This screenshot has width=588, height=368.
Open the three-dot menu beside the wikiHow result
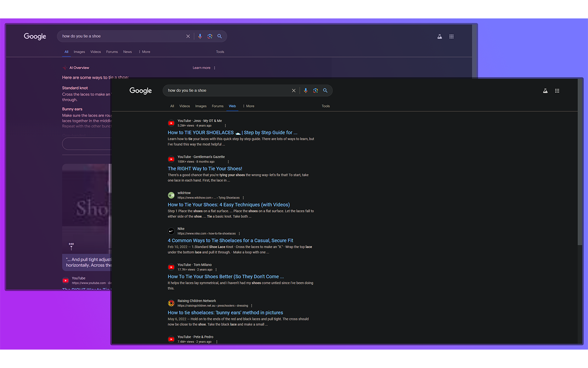[x=243, y=198]
